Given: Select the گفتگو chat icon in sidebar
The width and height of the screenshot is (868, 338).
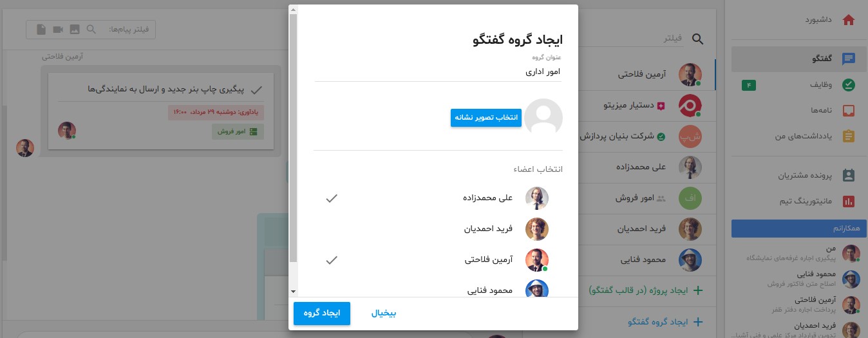Looking at the screenshot, I should 849,59.
